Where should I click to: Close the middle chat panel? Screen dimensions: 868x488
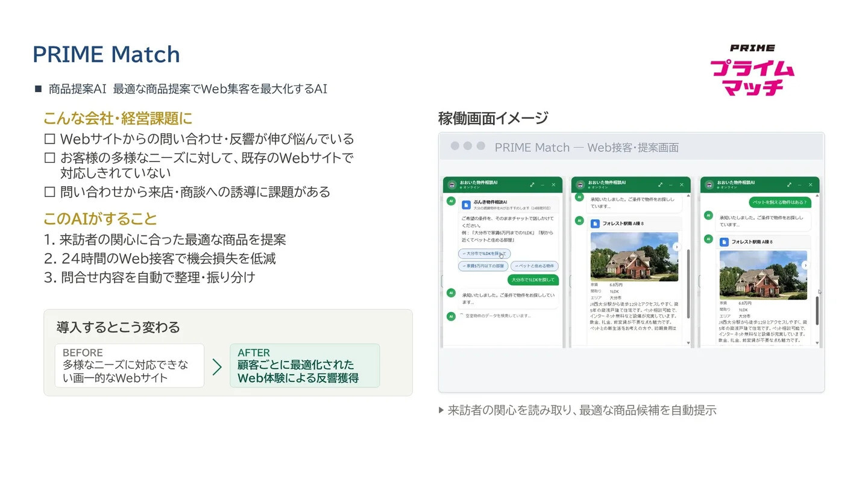pos(682,185)
